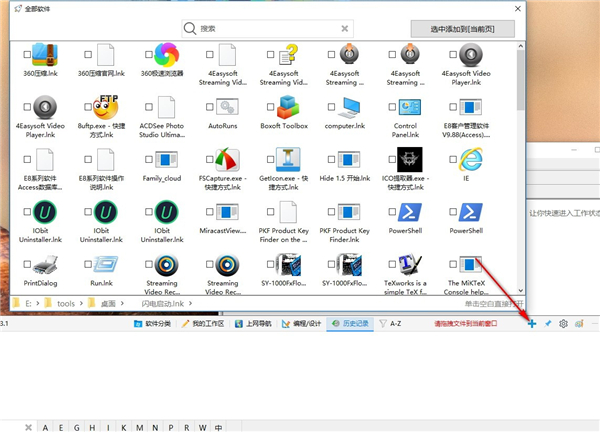The width and height of the screenshot is (600, 432).
Task: Click the E: drive in path bar
Action: coord(22,303)
